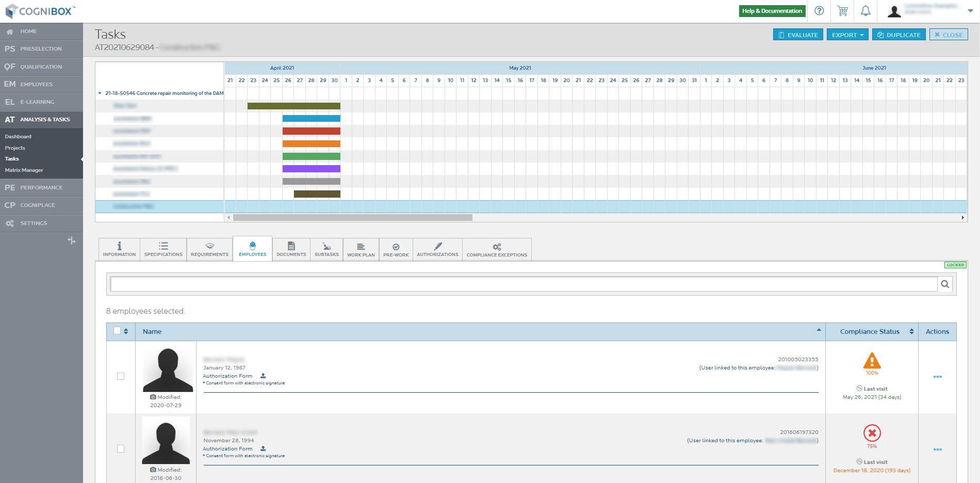
Task: Click Help & Documentation button
Action: pos(772,11)
